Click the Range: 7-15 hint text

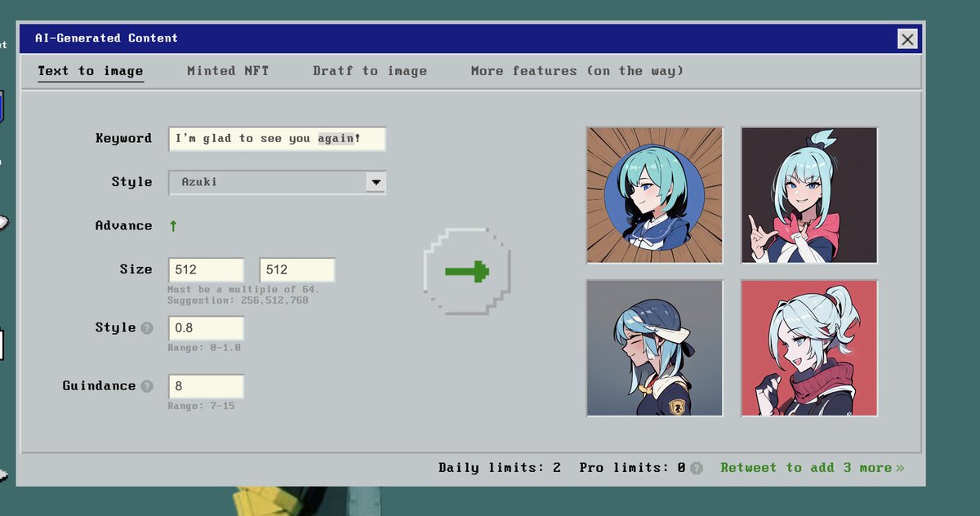[x=201, y=406]
